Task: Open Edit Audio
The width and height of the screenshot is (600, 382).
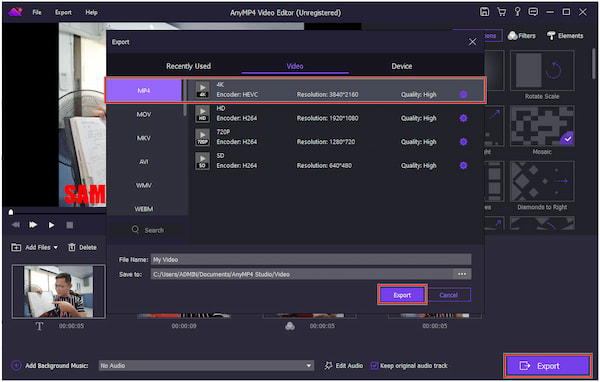Action: pyautogui.click(x=344, y=366)
